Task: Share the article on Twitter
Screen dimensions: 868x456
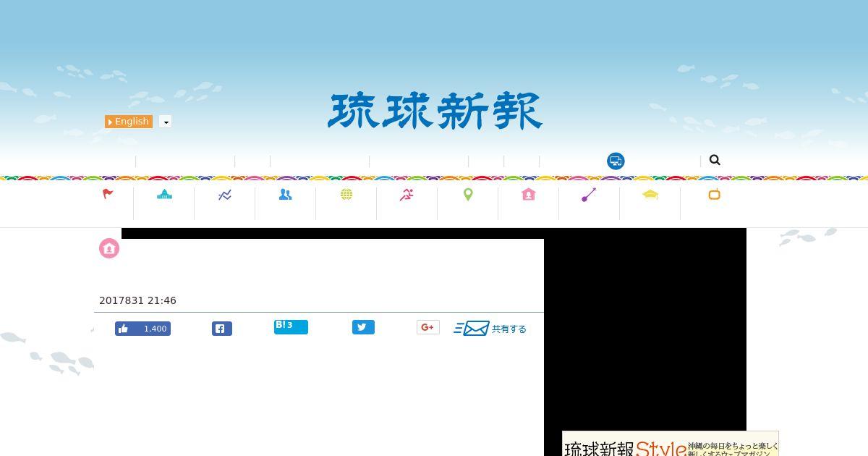Action: [363, 327]
